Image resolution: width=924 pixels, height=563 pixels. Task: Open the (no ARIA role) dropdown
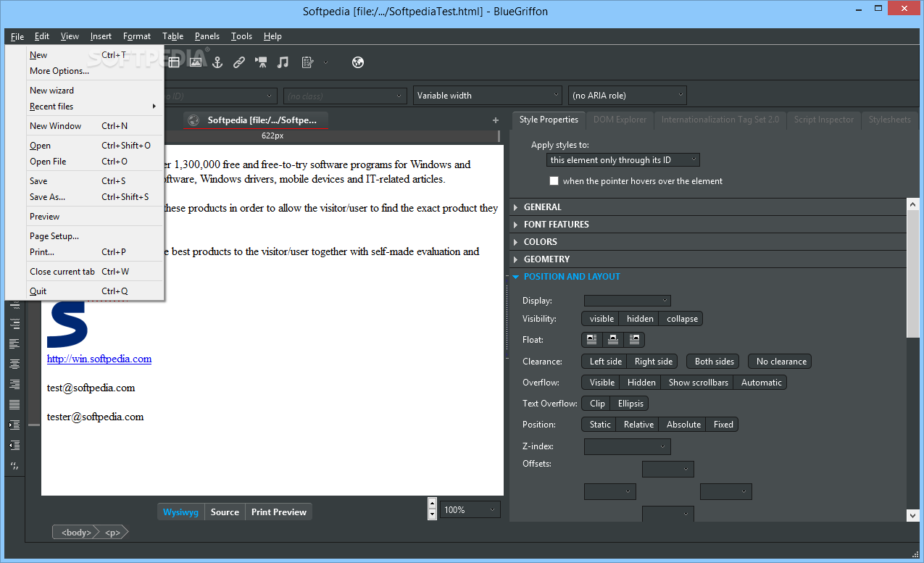[627, 96]
